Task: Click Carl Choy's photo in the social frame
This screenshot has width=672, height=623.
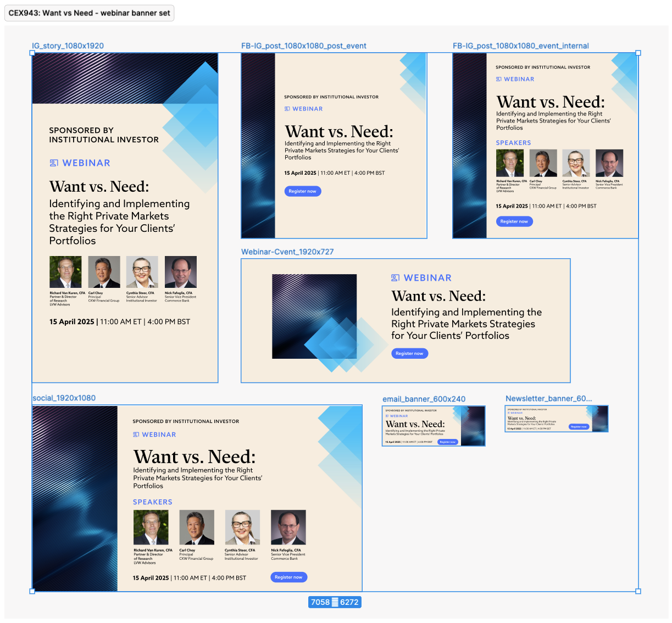Action: (197, 527)
